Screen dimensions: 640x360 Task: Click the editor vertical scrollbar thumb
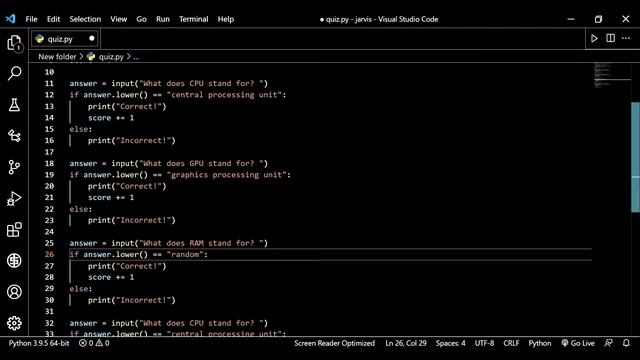pos(636,157)
